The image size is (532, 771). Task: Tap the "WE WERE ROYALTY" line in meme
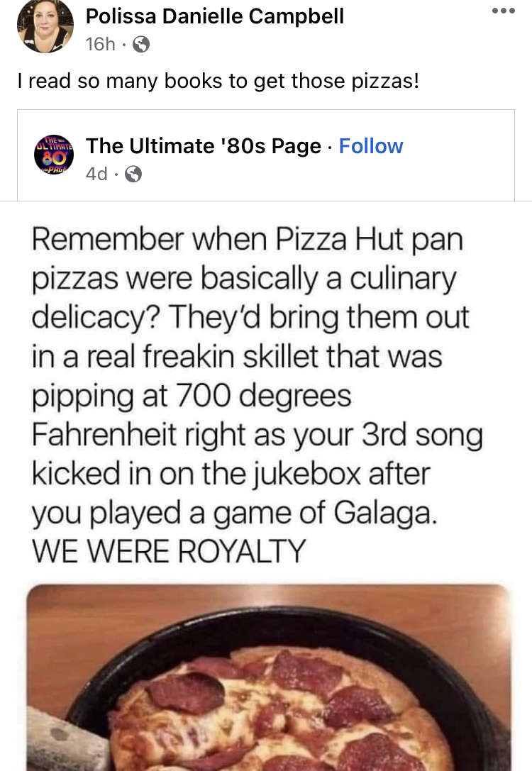pyautogui.click(x=169, y=550)
